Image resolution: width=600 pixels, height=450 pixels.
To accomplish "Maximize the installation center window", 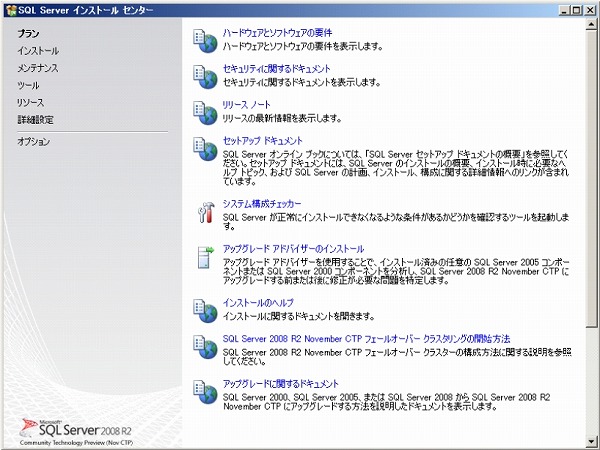I will pyautogui.click(x=577, y=11).
